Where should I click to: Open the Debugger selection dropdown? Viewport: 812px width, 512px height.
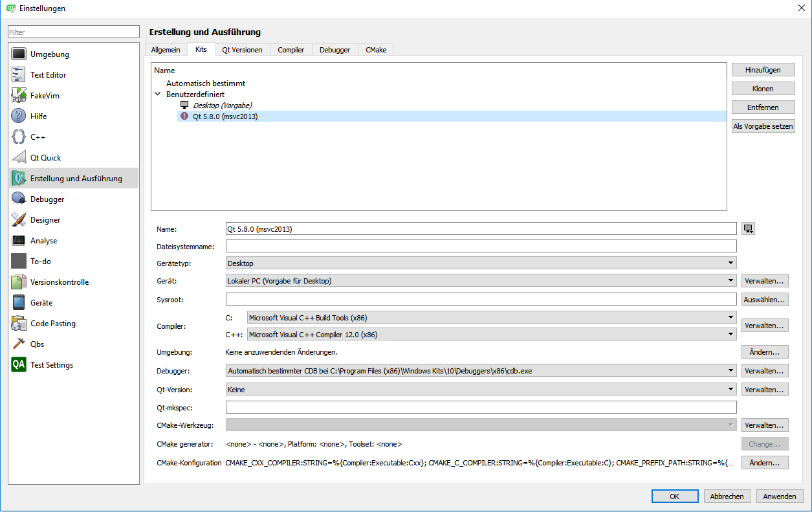pos(481,371)
